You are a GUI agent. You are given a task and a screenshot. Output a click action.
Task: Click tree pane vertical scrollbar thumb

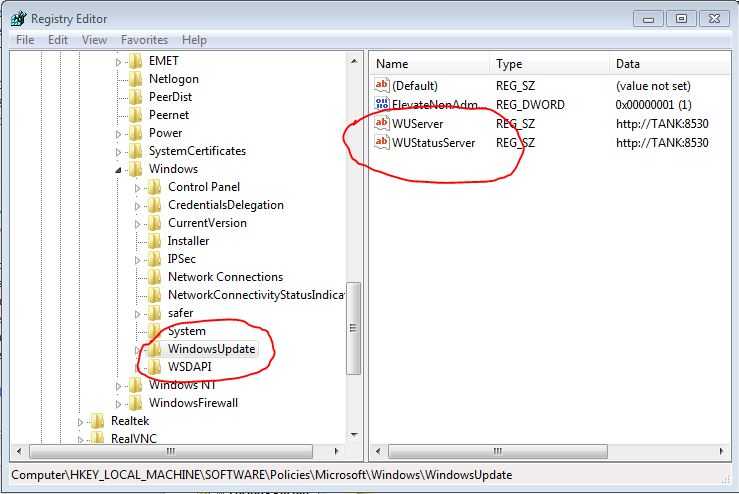[x=354, y=329]
